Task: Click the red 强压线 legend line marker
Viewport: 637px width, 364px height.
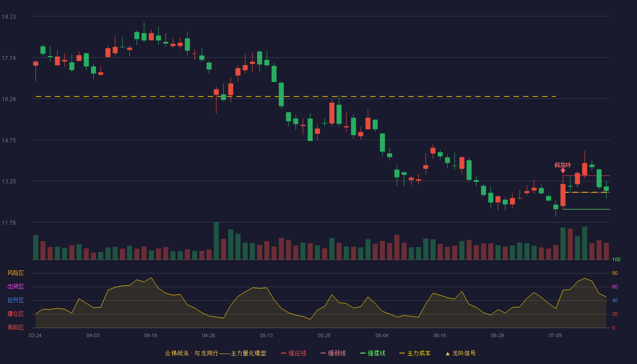Action: 284,353
